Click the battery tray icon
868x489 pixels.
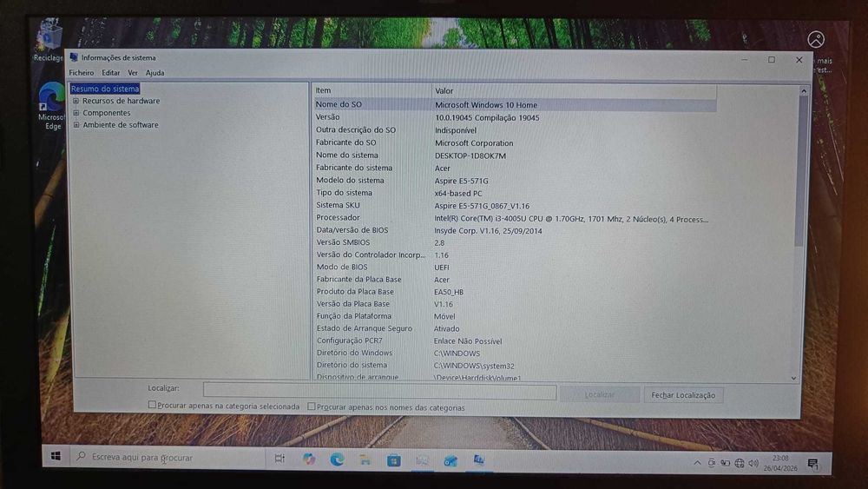tap(725, 463)
